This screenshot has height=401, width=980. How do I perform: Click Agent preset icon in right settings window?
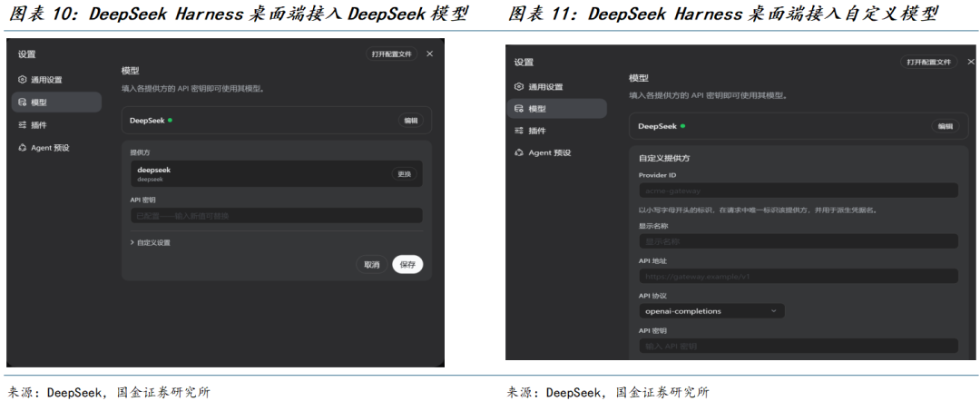pyautogui.click(x=519, y=152)
